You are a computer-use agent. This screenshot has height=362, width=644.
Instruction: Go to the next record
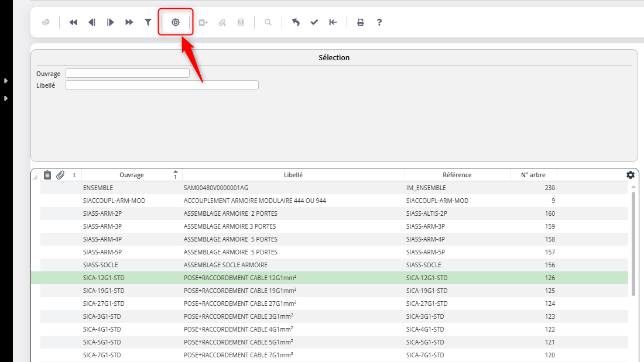coord(110,22)
